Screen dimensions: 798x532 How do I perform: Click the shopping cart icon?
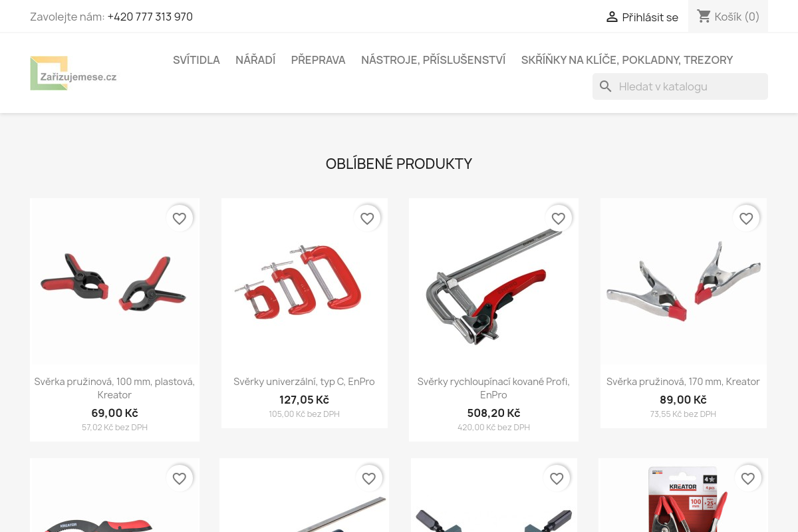pyautogui.click(x=704, y=16)
